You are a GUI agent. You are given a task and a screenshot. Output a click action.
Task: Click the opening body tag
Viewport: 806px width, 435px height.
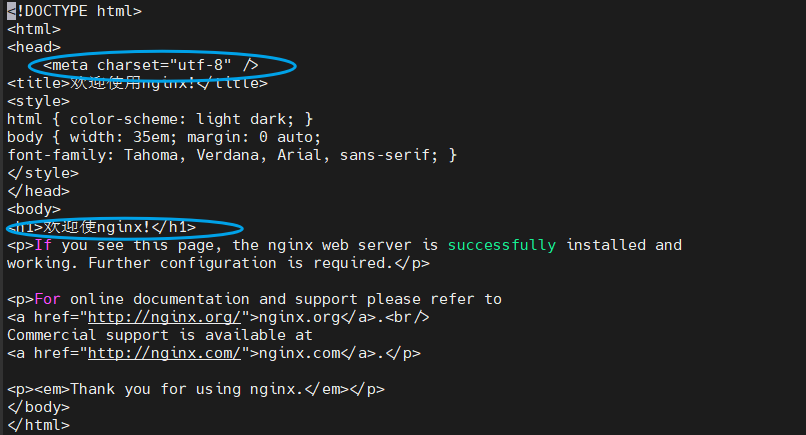[x=34, y=209]
